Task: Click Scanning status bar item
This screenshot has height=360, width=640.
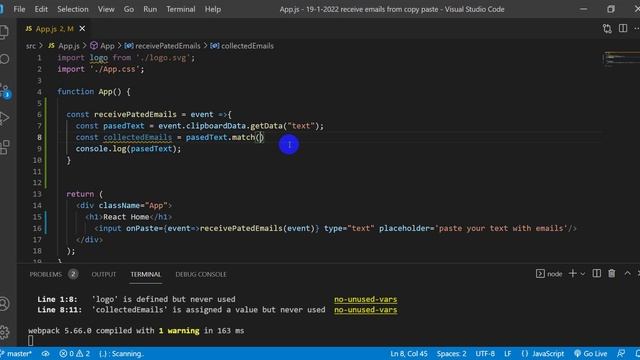Action: [x=121, y=354]
